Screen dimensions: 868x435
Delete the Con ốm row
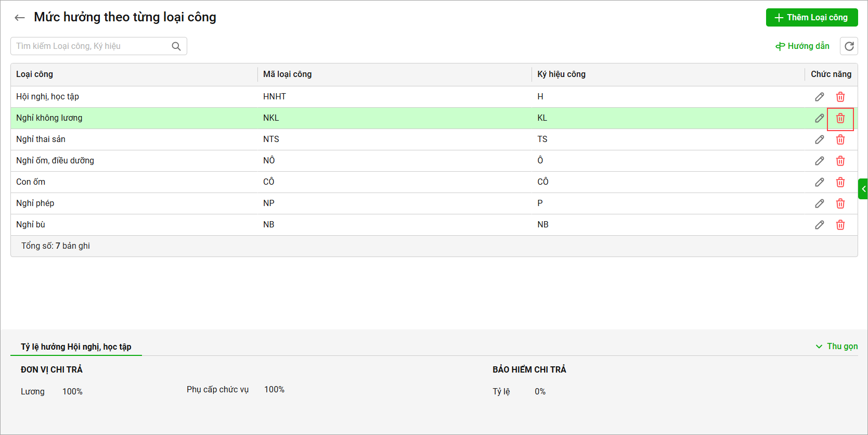840,182
